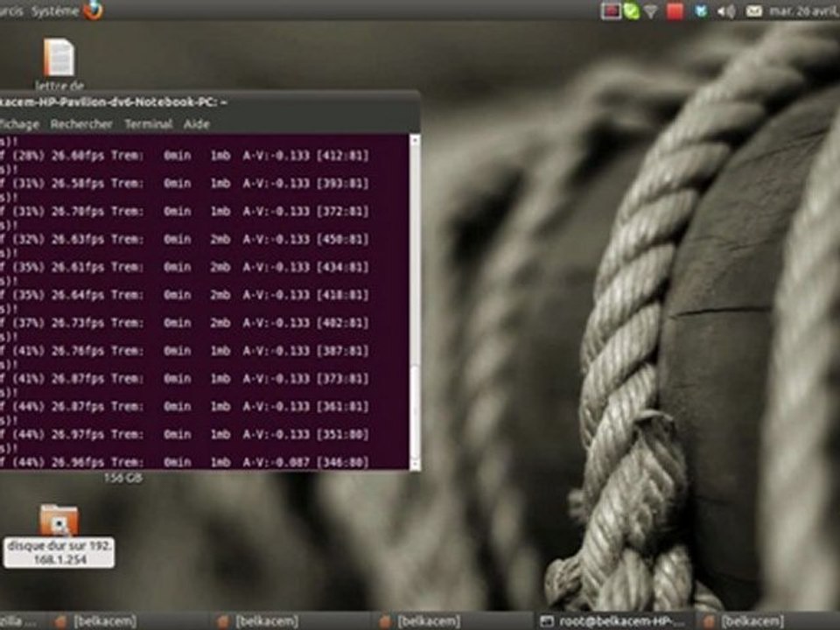Launch Firefox from the top panel
840x630 pixels.
coord(93,10)
